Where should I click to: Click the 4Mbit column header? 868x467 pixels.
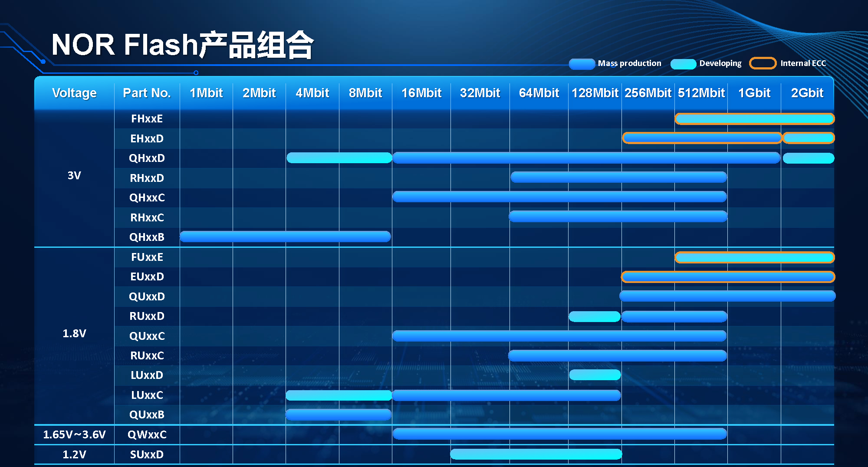tap(312, 93)
